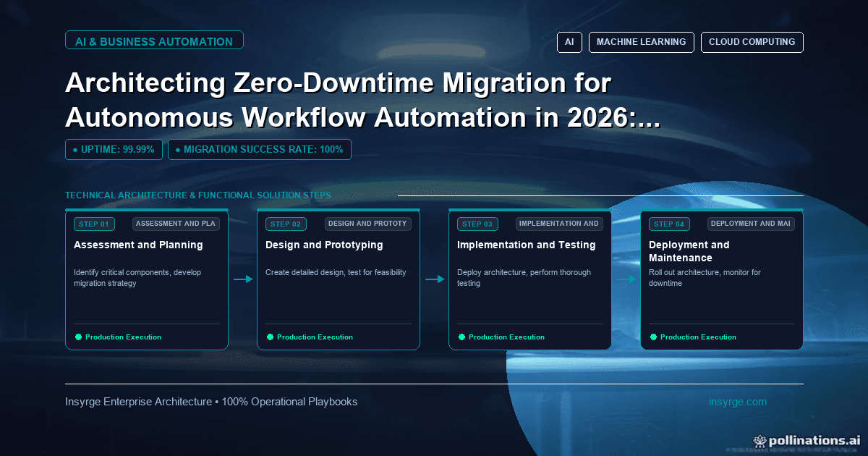
Task: Click Production Execution in Assessment and Planning card
Action: [x=123, y=337]
